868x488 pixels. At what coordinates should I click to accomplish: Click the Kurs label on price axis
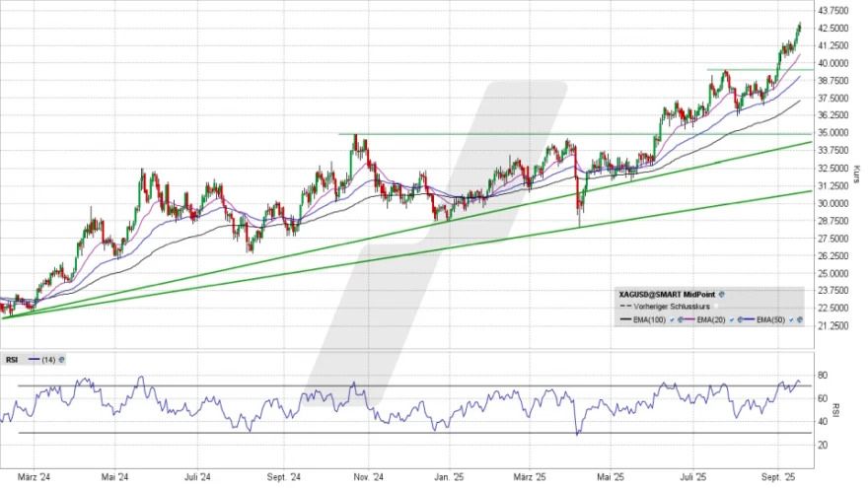point(855,174)
